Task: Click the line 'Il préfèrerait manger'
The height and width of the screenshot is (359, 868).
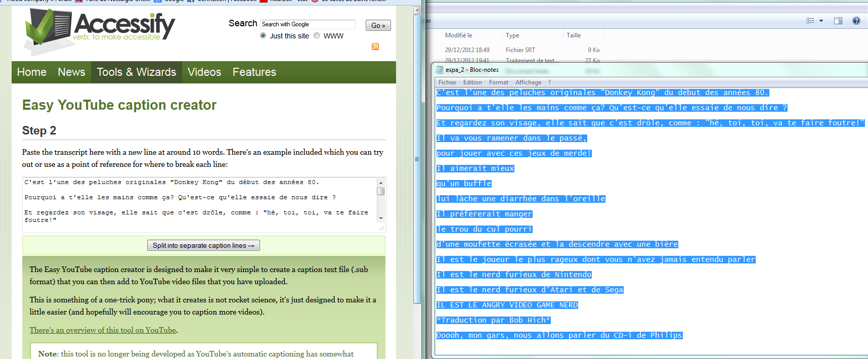Action: pos(485,214)
